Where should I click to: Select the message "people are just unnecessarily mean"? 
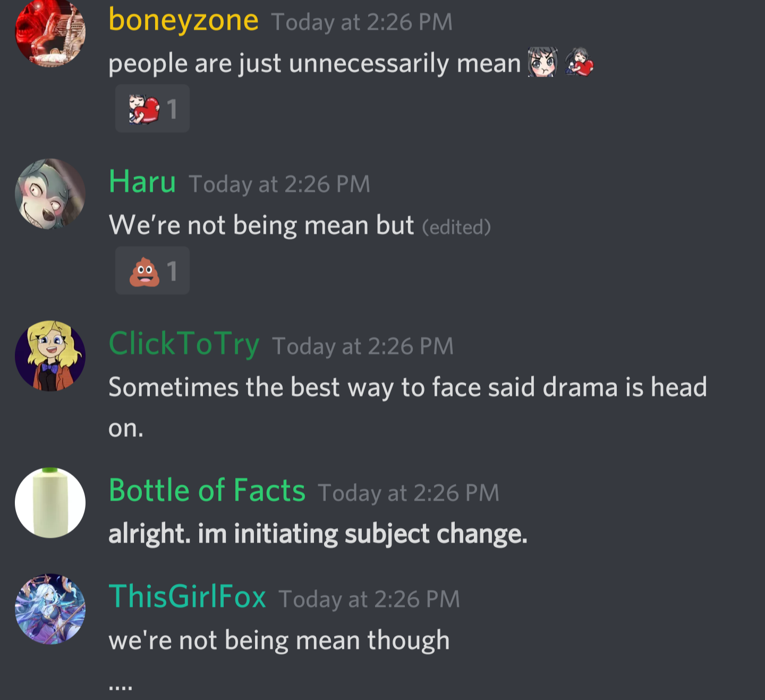314,63
